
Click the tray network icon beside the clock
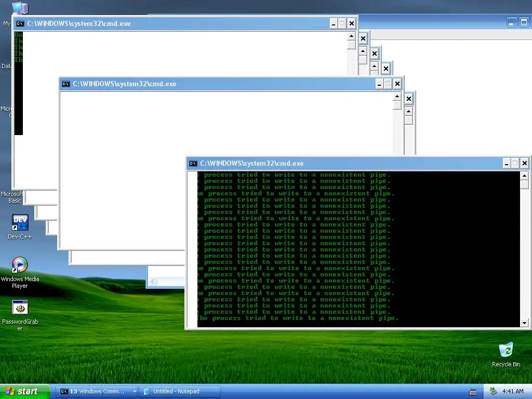coord(493,391)
